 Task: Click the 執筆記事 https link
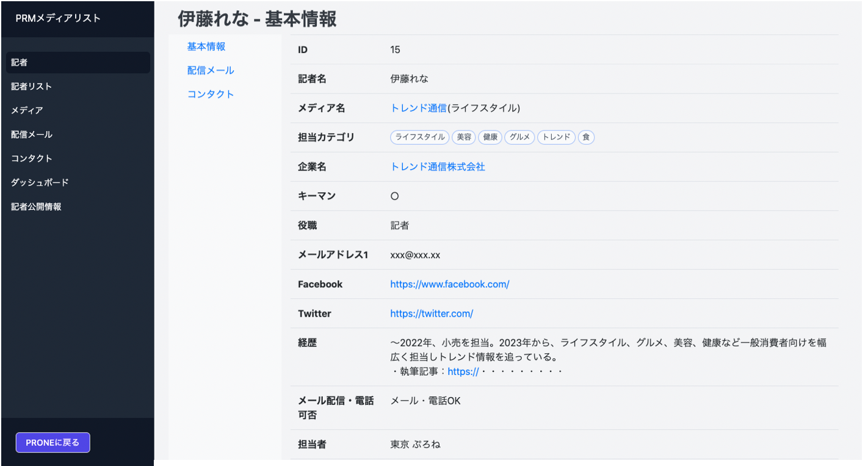point(463,371)
